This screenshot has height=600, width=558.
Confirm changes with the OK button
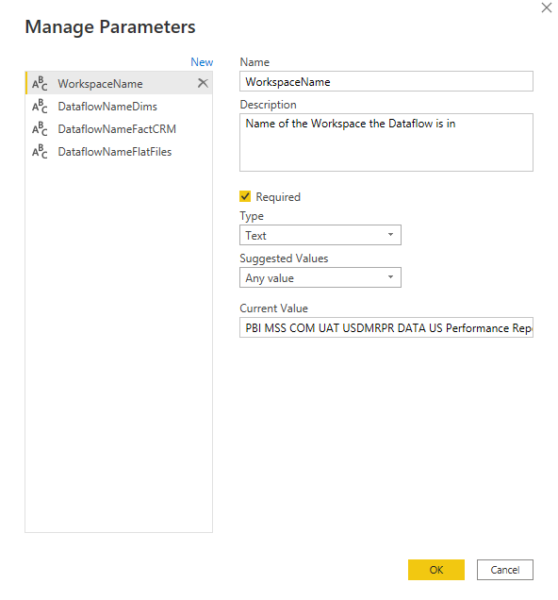[x=436, y=570]
